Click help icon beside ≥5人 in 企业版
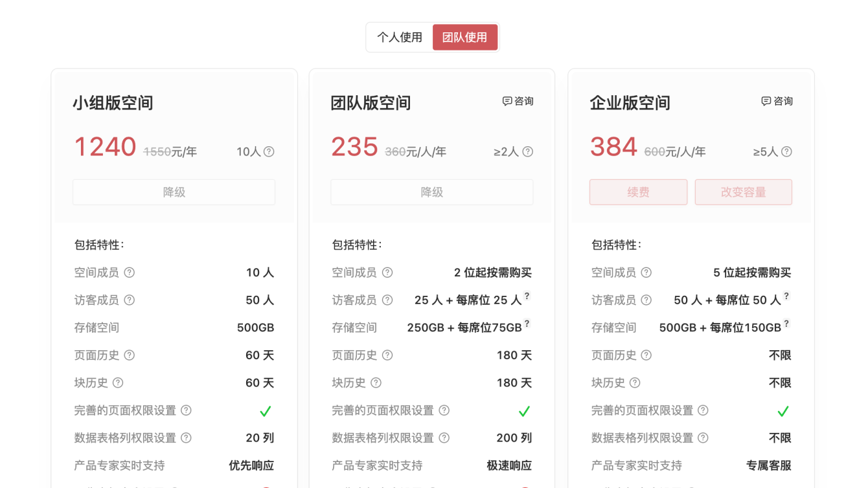This screenshot has height=488, width=868. pyautogui.click(x=786, y=151)
